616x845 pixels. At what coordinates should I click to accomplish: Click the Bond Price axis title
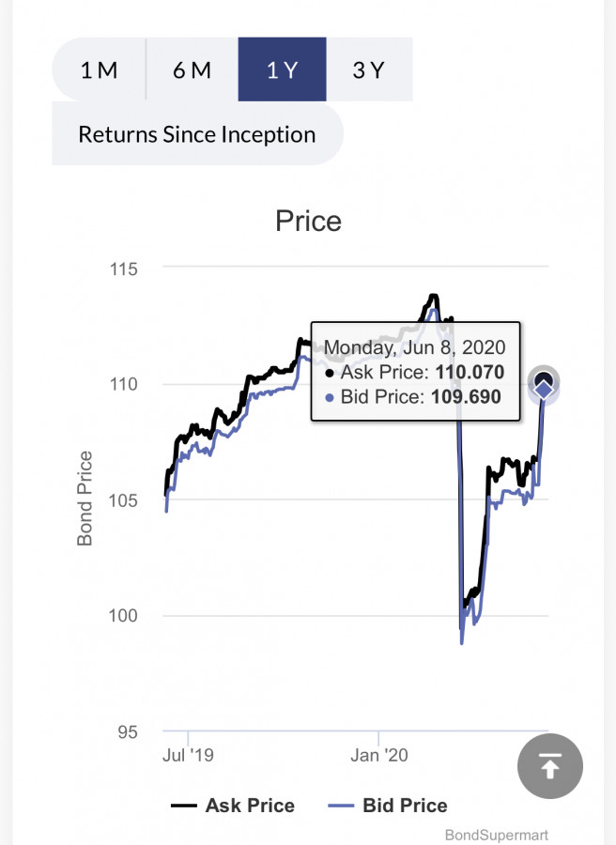[85, 499]
